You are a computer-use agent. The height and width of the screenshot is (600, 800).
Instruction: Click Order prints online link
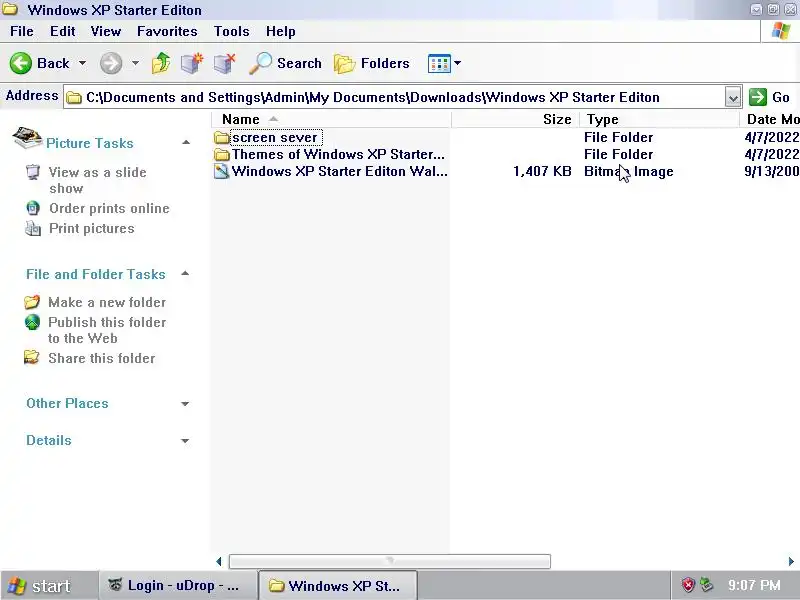pos(109,208)
